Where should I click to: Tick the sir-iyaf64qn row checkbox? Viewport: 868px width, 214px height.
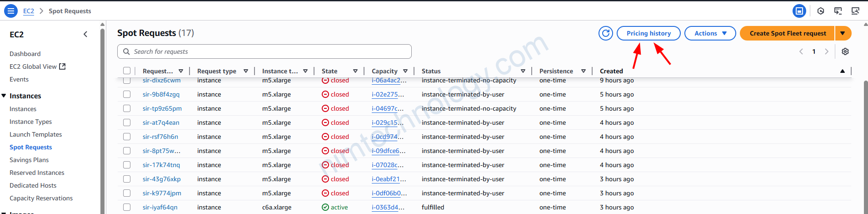(x=127, y=207)
